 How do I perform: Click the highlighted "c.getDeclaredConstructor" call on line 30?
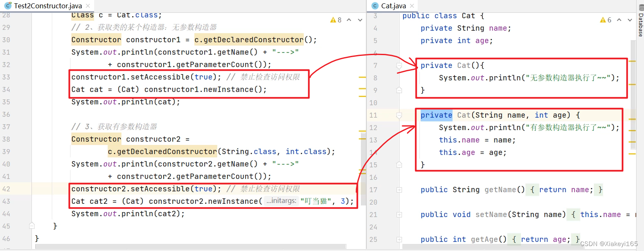coord(249,40)
